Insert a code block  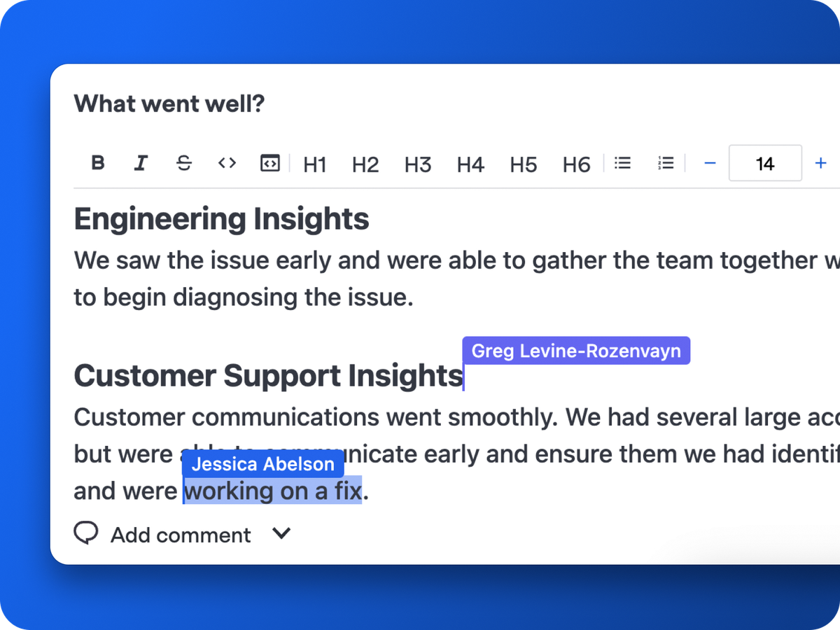tap(270, 163)
